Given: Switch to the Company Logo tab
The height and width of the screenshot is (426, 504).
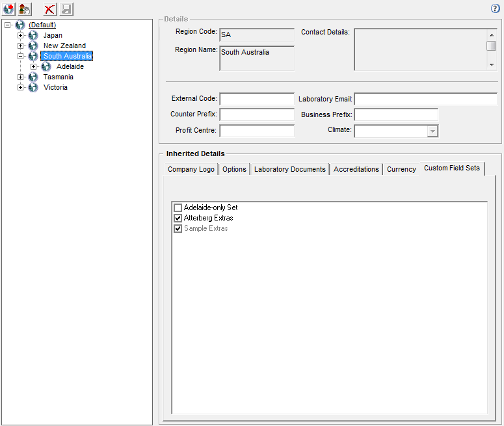Looking at the screenshot, I should coord(191,169).
